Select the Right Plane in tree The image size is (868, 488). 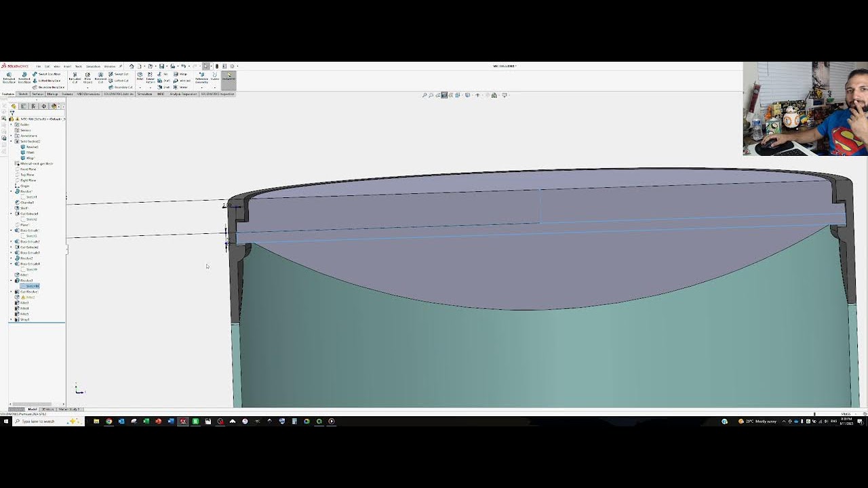click(28, 180)
